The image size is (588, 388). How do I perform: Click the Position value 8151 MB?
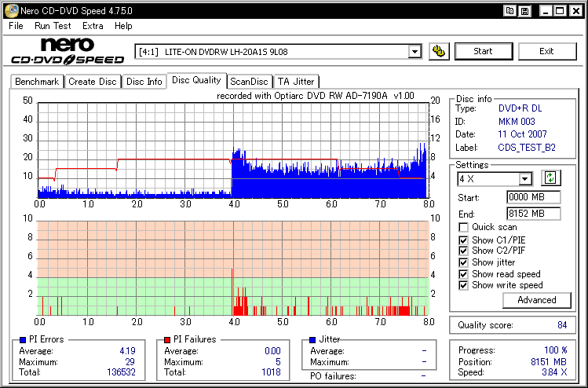(548, 362)
